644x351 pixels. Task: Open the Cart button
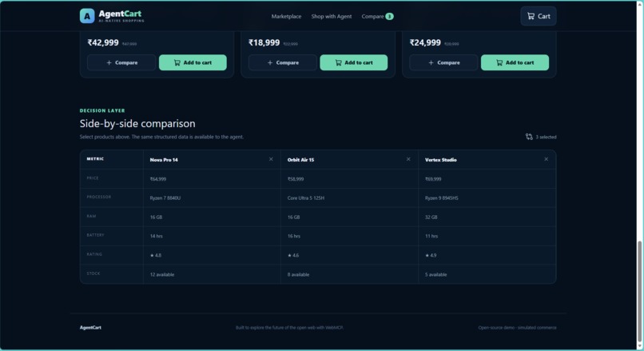(539, 16)
